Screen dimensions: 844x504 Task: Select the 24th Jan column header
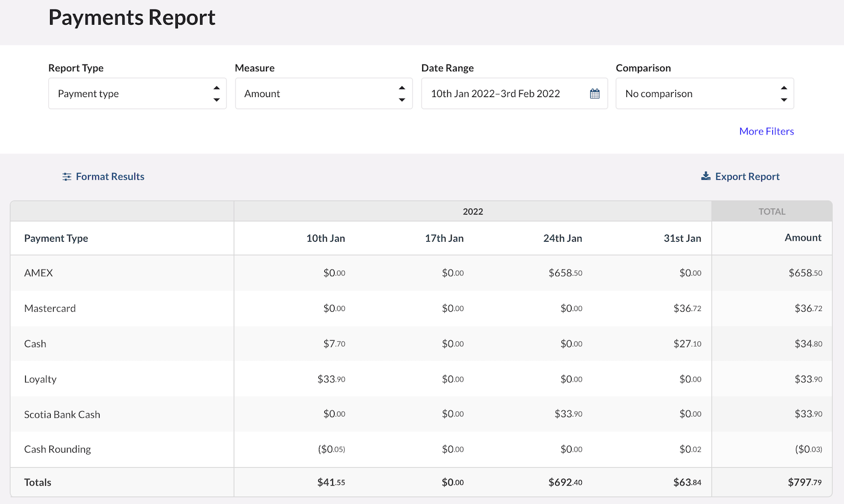[x=562, y=238]
